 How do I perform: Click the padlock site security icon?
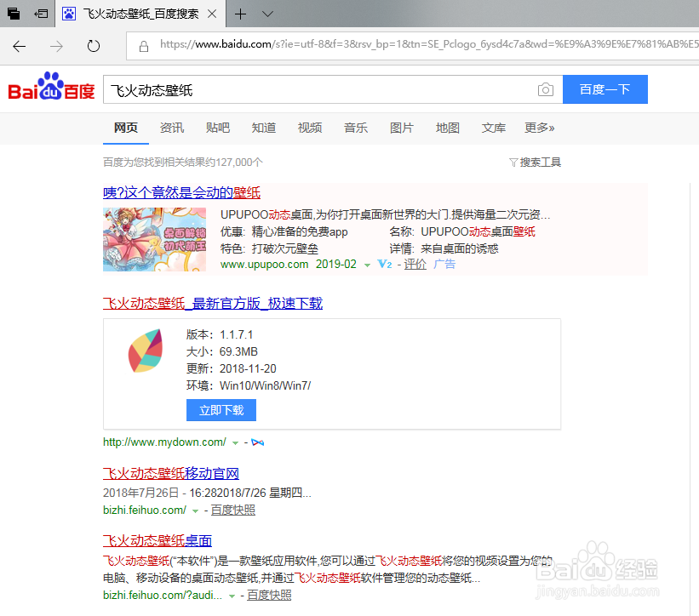pos(144,46)
